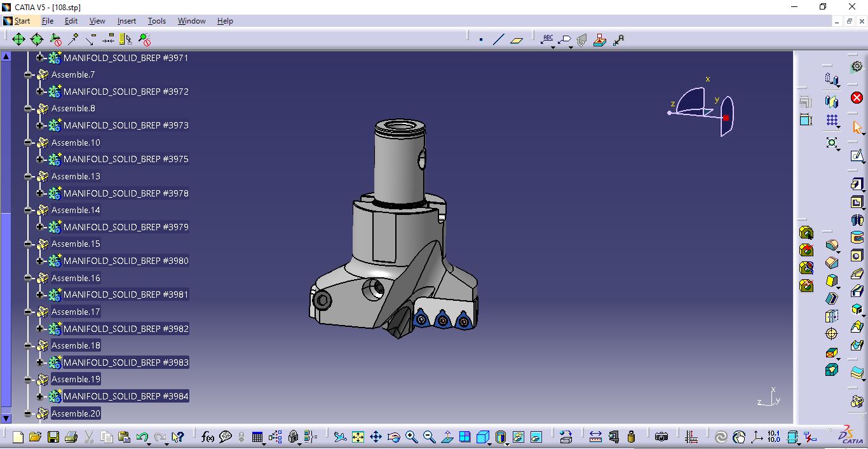Toggle shading render style cylinder icon

500,437
